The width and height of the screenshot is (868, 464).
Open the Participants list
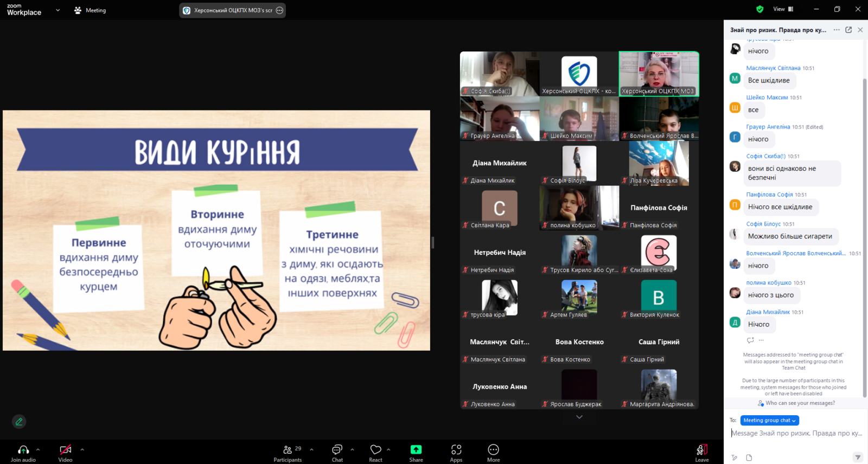[288, 450]
